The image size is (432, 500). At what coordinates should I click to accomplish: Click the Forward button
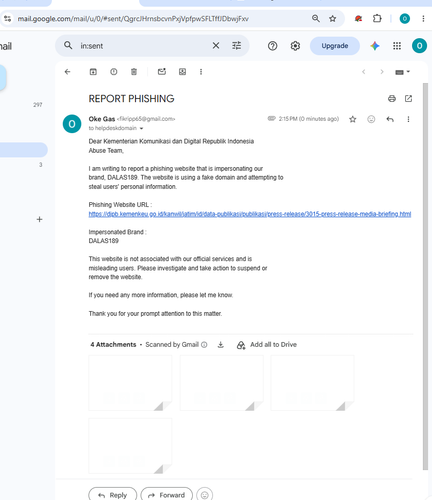pyautogui.click(x=167, y=495)
